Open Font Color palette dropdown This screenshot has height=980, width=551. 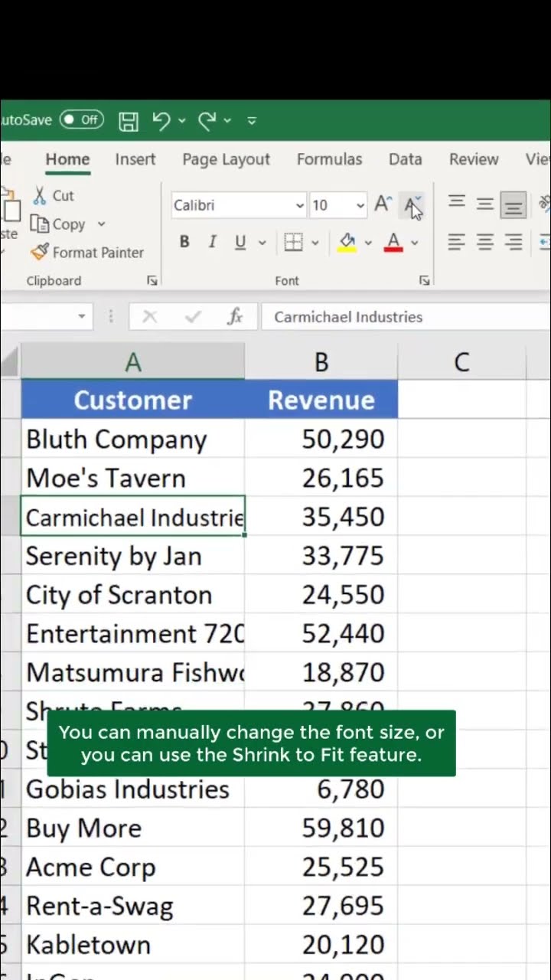(x=415, y=243)
